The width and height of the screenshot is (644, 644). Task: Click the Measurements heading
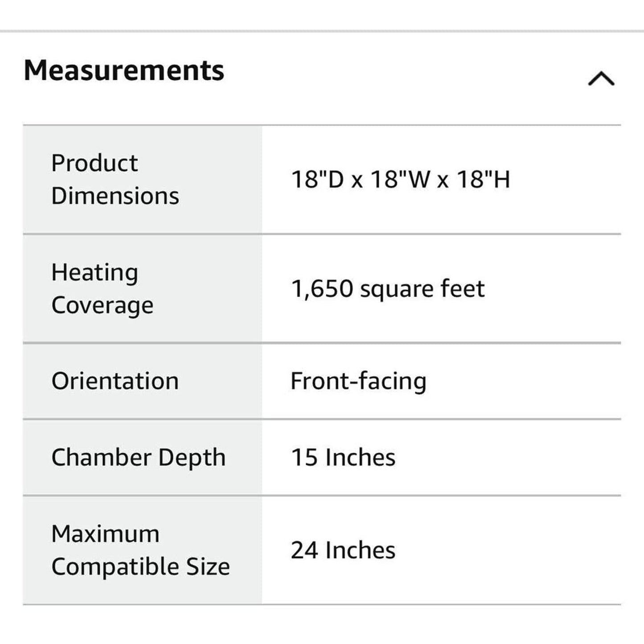tap(124, 70)
